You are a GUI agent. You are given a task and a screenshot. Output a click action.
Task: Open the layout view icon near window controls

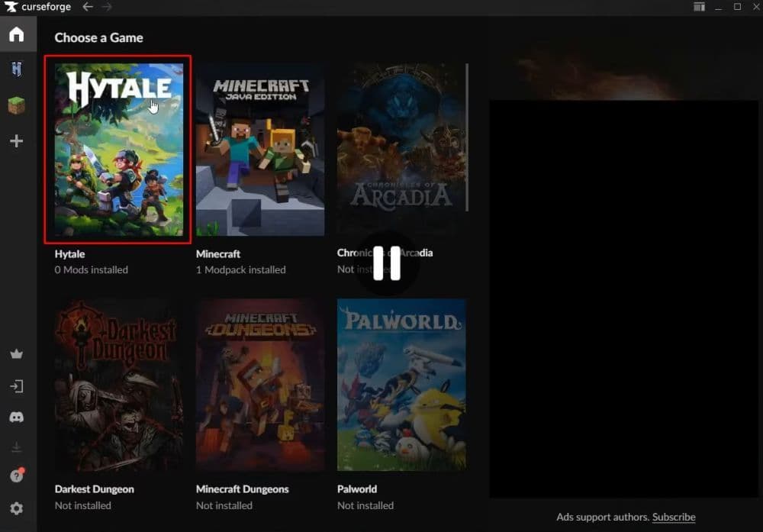click(x=699, y=7)
